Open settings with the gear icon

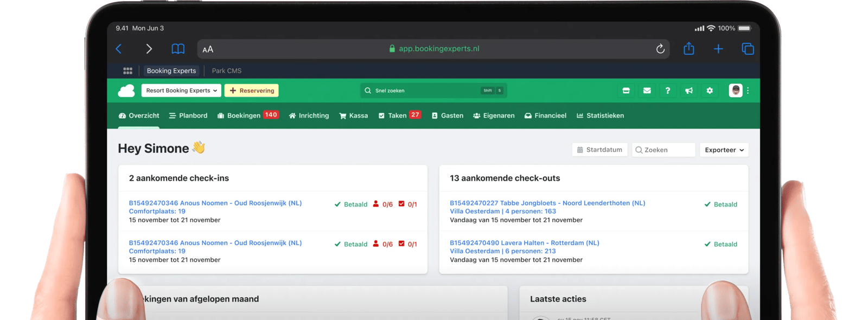coord(710,91)
